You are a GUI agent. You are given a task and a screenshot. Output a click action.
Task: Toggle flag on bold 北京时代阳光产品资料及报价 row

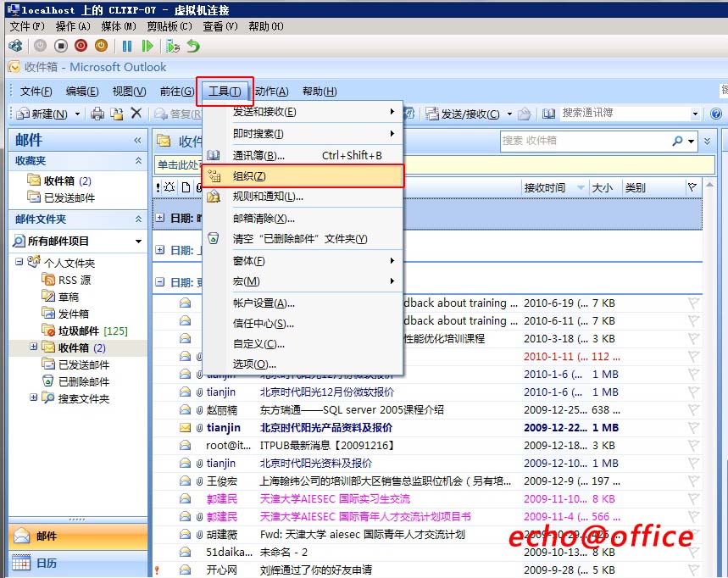click(693, 427)
